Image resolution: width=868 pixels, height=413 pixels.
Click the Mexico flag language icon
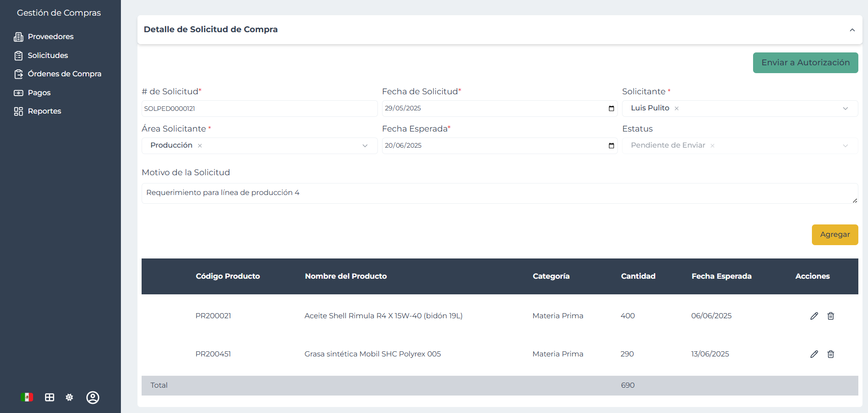point(27,397)
